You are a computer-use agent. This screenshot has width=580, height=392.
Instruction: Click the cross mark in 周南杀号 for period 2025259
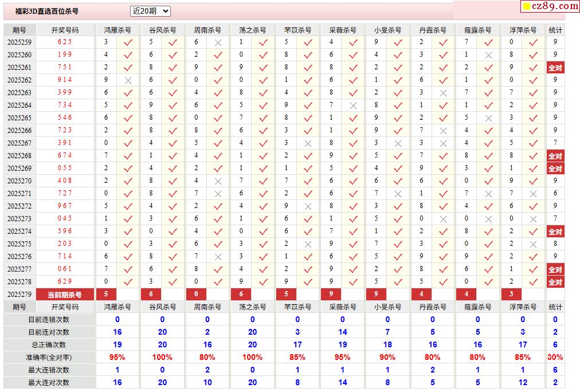(218, 42)
